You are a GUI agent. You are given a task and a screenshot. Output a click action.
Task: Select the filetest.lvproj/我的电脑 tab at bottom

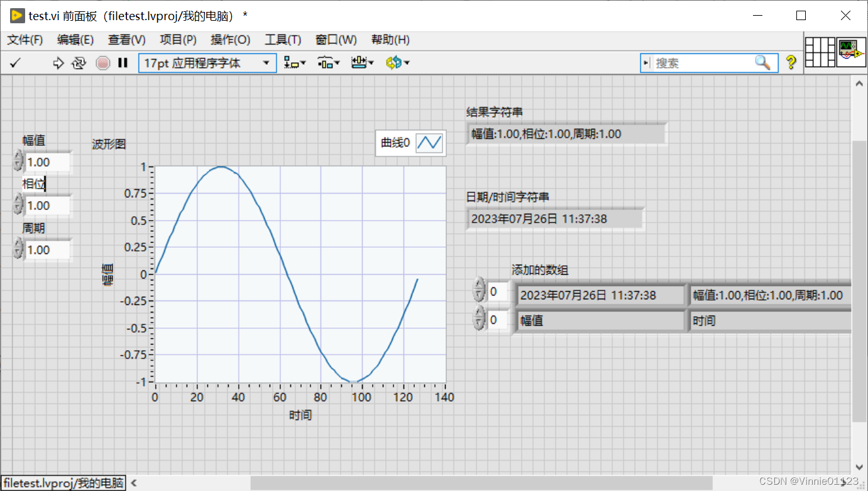coord(63,483)
